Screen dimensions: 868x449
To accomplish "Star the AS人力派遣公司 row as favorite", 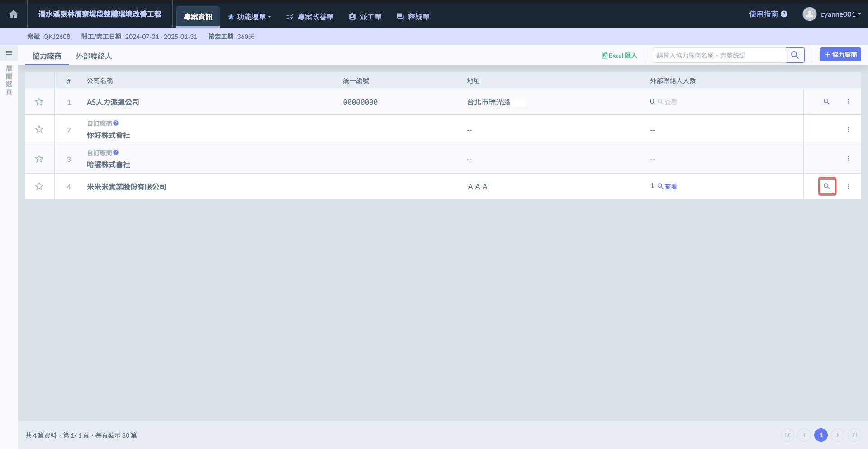I will pos(39,102).
